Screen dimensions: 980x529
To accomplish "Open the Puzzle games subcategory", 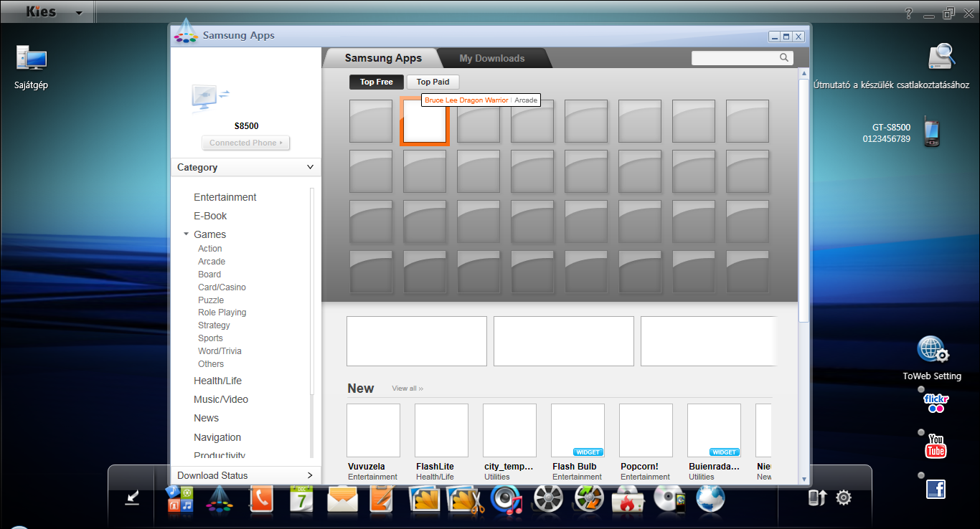I will click(x=211, y=300).
